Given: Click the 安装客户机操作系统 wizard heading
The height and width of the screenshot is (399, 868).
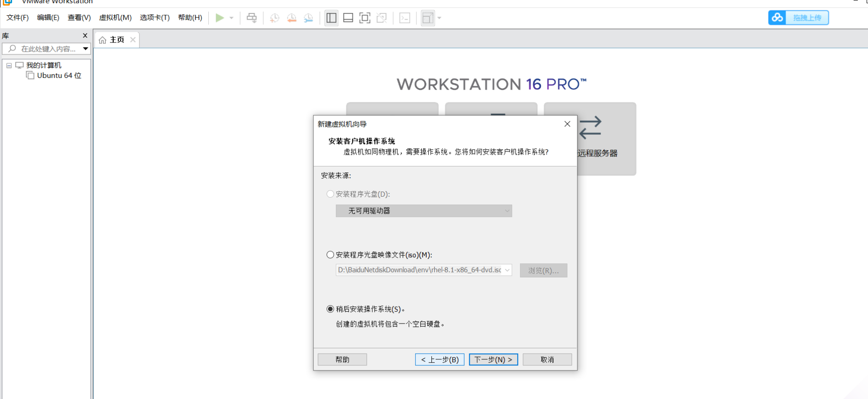Looking at the screenshot, I should [362, 141].
